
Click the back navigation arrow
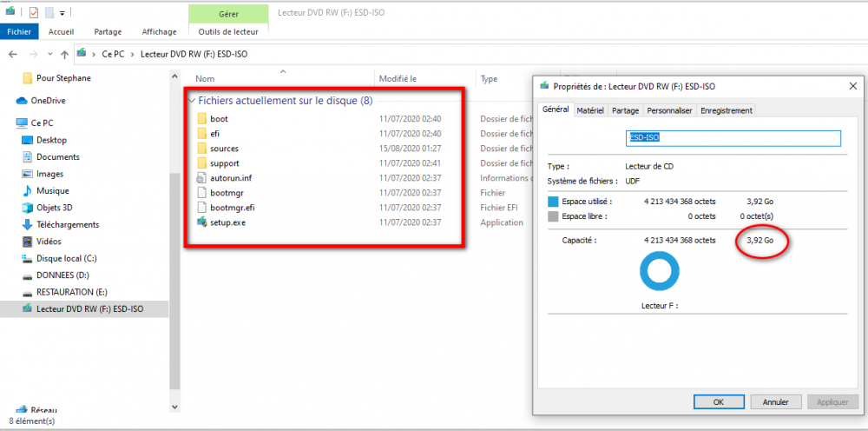(11, 54)
